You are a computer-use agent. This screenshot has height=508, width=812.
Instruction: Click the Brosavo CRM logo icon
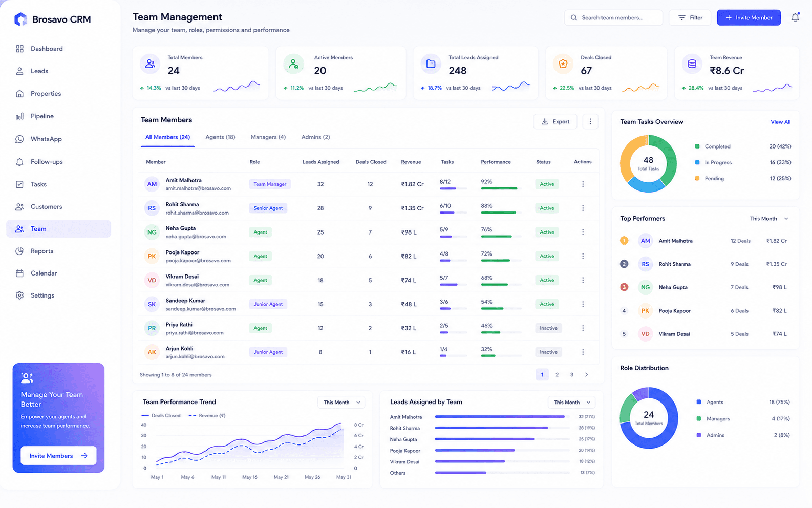click(x=20, y=19)
